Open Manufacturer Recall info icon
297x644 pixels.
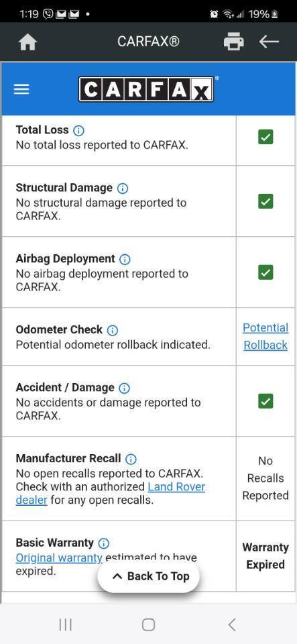[131, 459]
